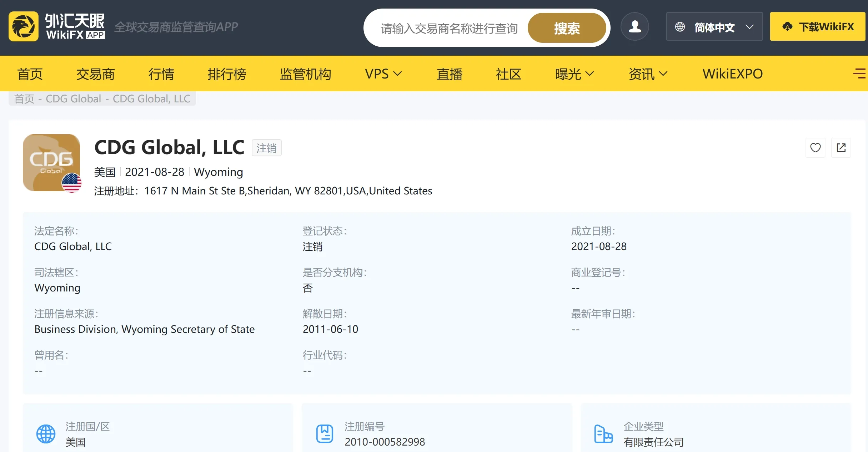868x452 pixels.
Task: Click the WikiFX eagle logo icon
Action: click(24, 26)
